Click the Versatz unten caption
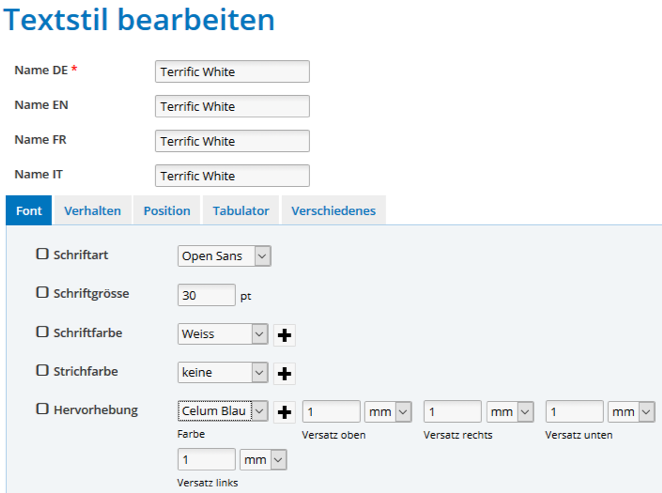Screen dimensions: 662x493 pyautogui.click(x=579, y=435)
